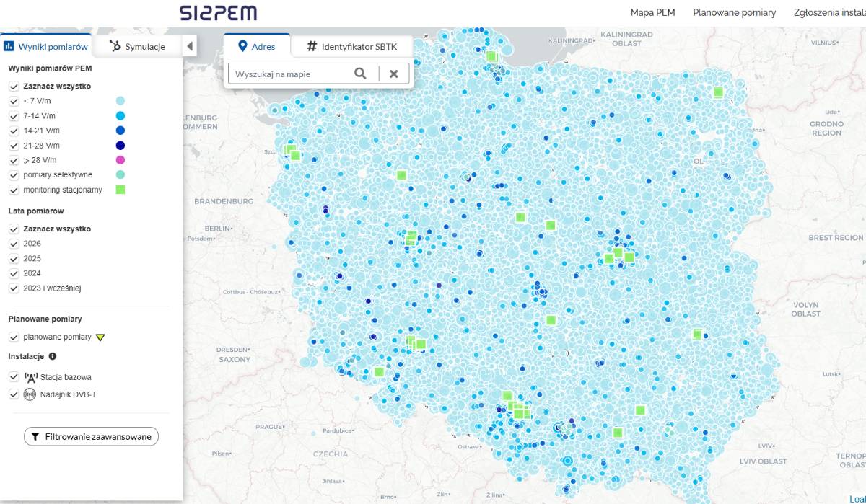The width and height of the screenshot is (866, 504).
Task: Click the 'Wyszukaj na mapie' search field
Action: click(289, 74)
